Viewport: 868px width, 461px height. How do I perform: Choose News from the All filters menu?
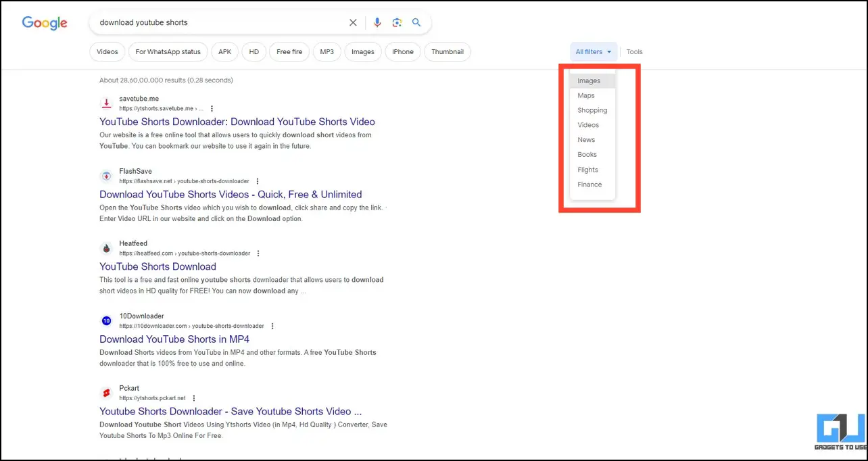pyautogui.click(x=593, y=140)
